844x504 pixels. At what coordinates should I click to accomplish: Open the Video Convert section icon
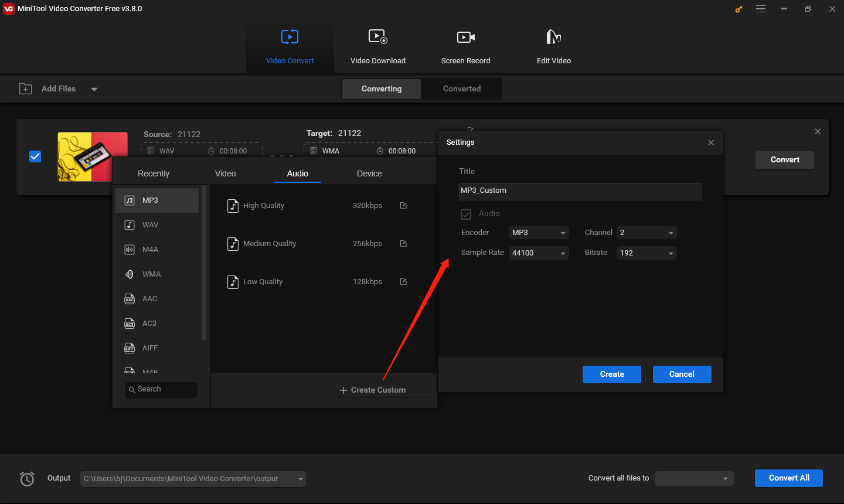290,37
